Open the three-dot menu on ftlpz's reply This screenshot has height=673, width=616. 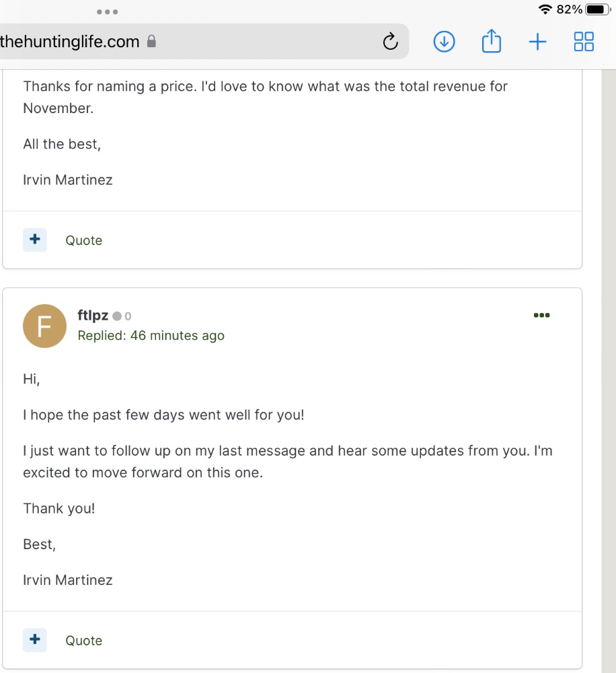coord(541,315)
